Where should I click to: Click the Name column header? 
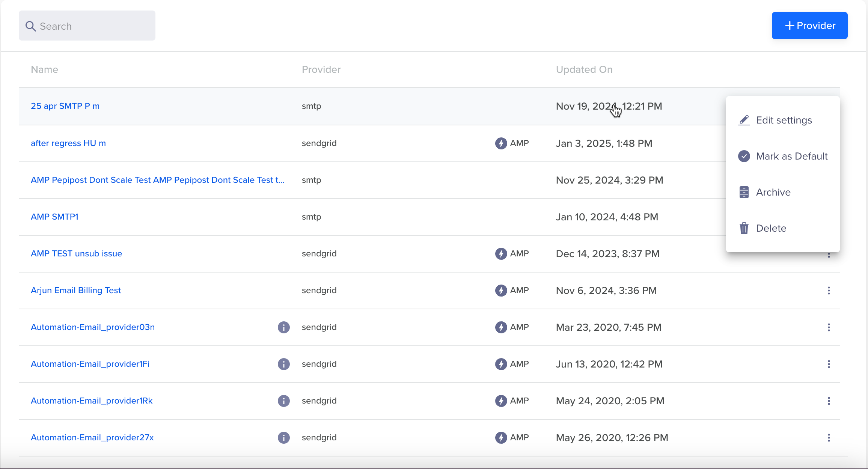click(44, 69)
